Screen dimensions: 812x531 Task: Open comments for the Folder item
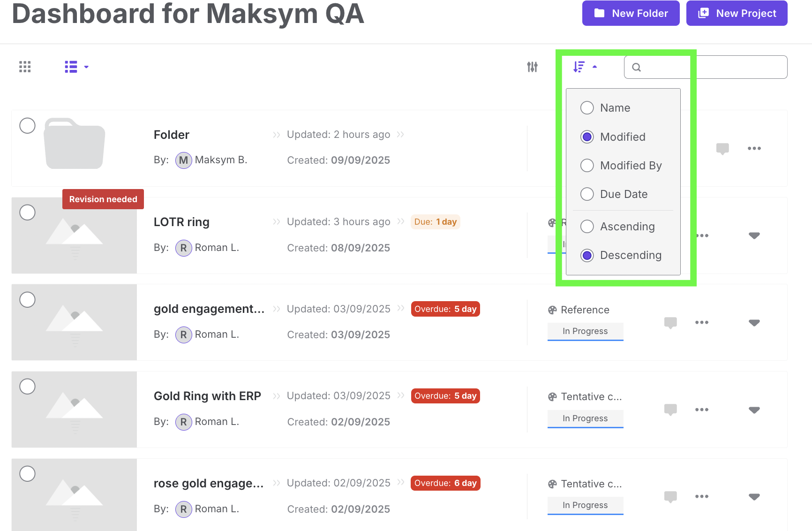[722, 149]
